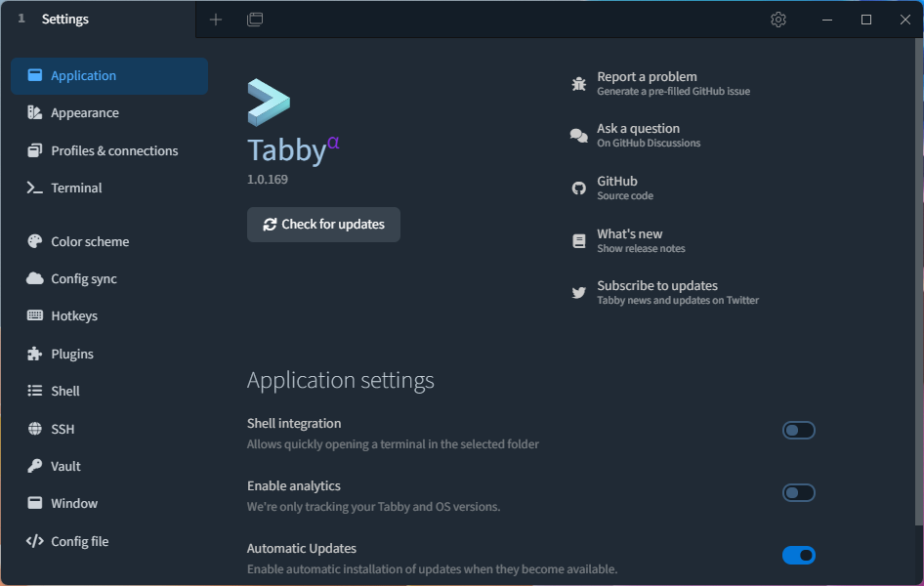Viewport: 924px width, 586px height.
Task: Switch to the Settings tab
Action: tap(64, 20)
